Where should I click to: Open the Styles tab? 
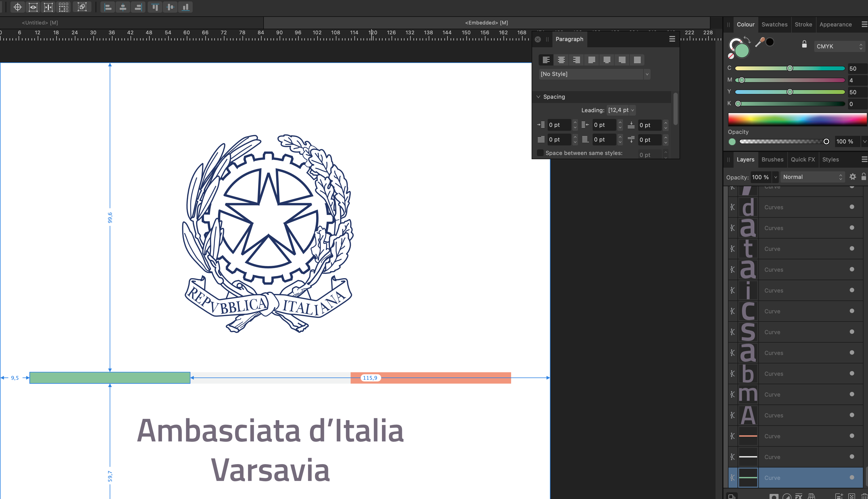pos(830,159)
